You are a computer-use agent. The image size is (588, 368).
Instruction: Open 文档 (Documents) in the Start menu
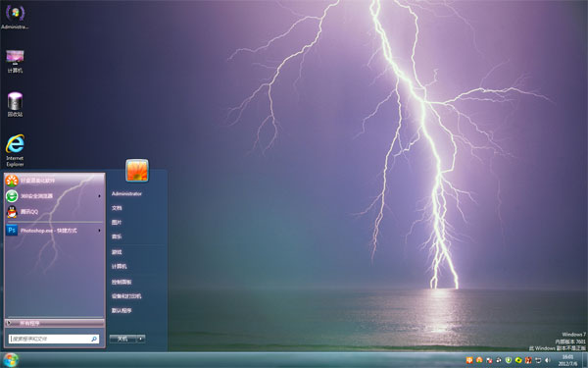[x=117, y=208]
